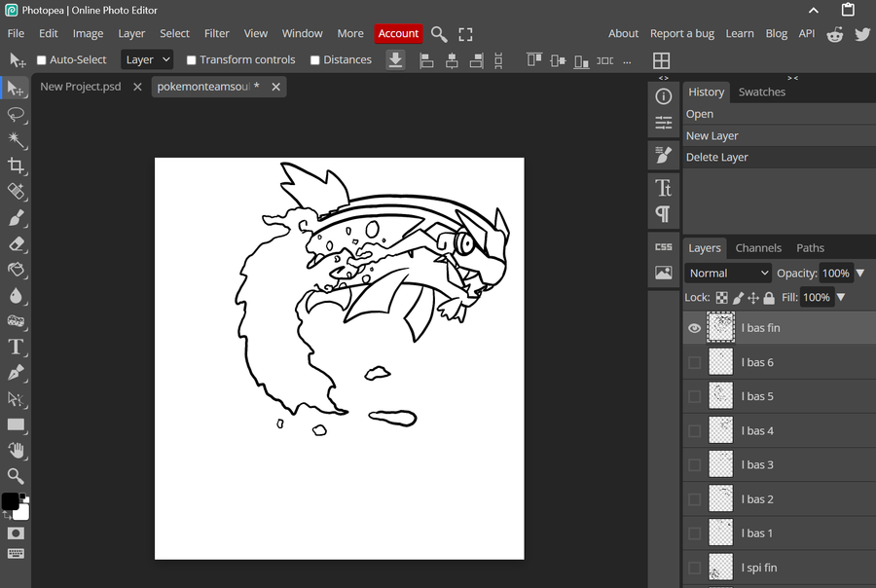This screenshot has height=588, width=876.
Task: Open the Report a bug link
Action: [x=682, y=33]
